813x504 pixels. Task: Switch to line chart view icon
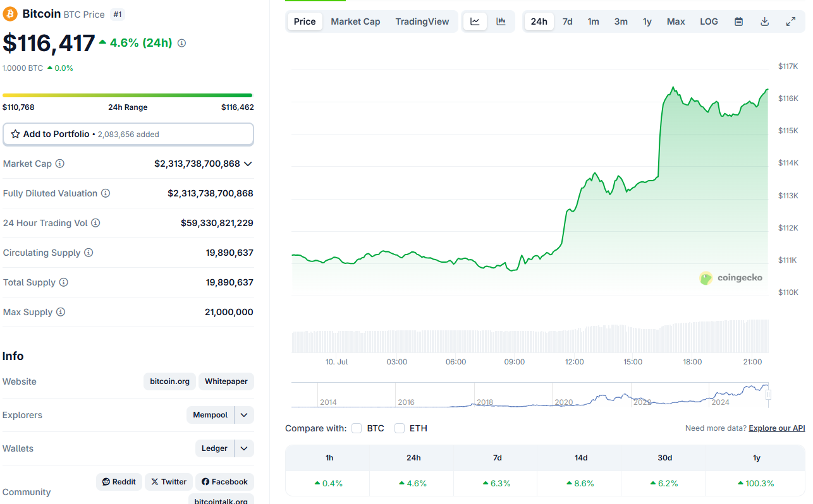click(475, 21)
